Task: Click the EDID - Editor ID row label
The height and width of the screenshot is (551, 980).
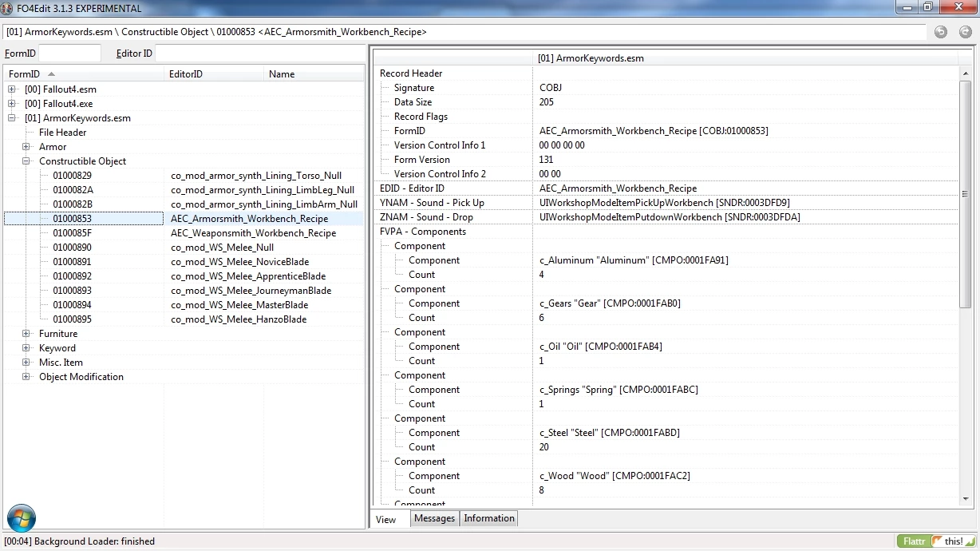Action: pos(412,188)
